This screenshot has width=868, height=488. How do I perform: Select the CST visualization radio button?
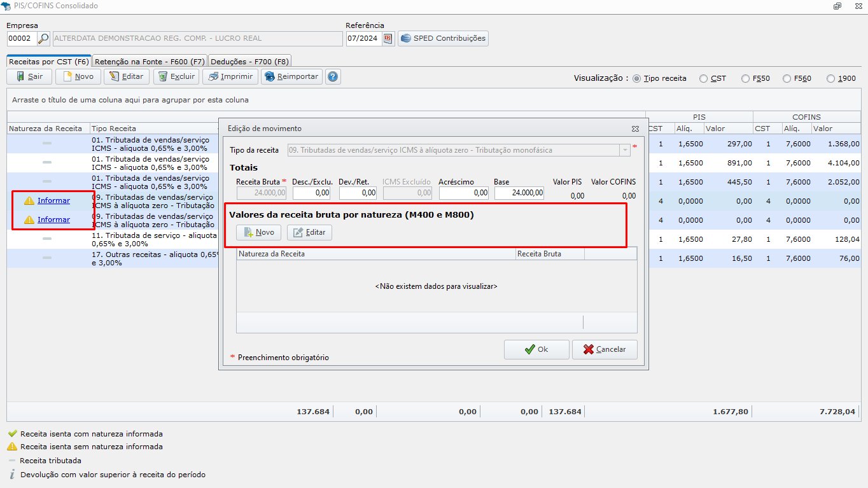coord(703,79)
